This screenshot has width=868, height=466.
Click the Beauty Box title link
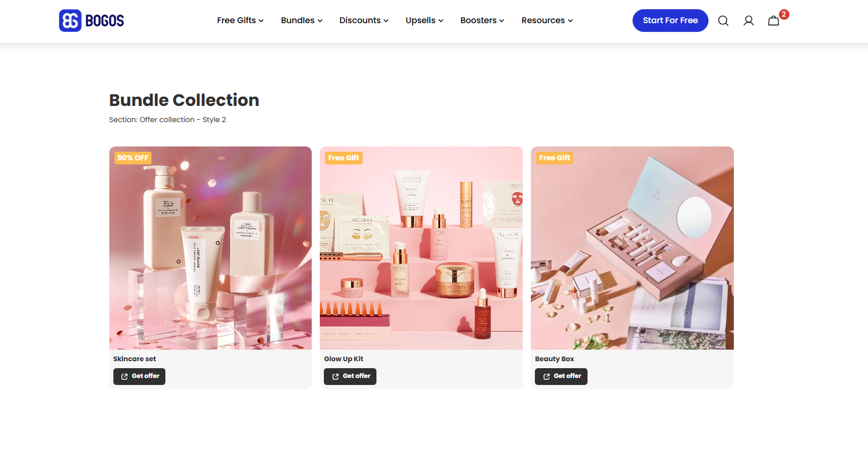point(555,359)
